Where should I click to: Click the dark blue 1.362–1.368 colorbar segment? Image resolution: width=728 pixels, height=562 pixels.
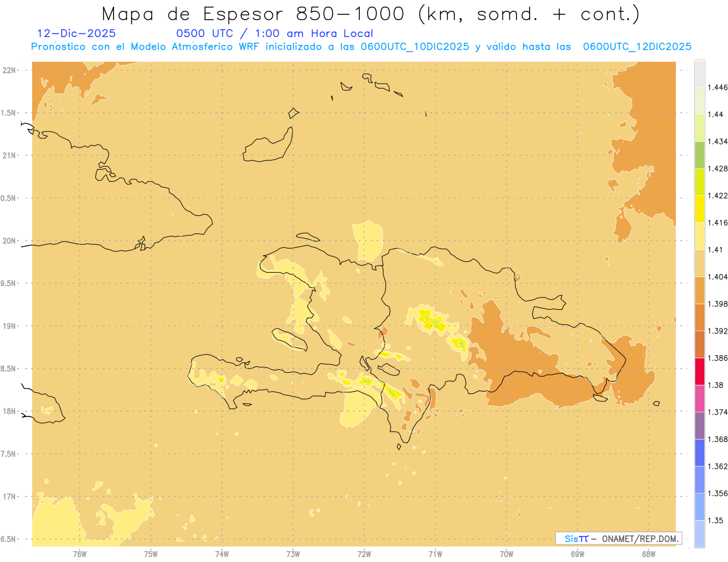pos(699,453)
